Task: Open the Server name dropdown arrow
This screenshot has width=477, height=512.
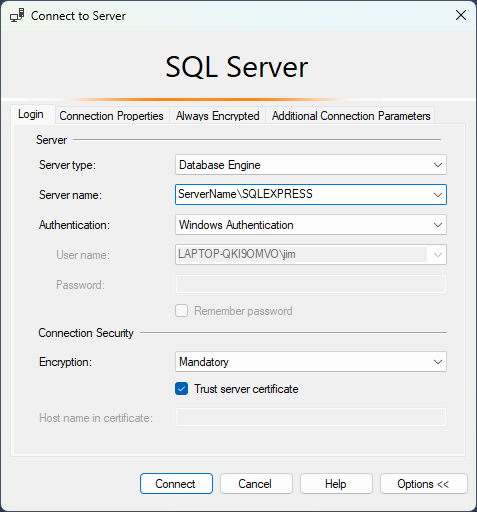Action: click(438, 195)
